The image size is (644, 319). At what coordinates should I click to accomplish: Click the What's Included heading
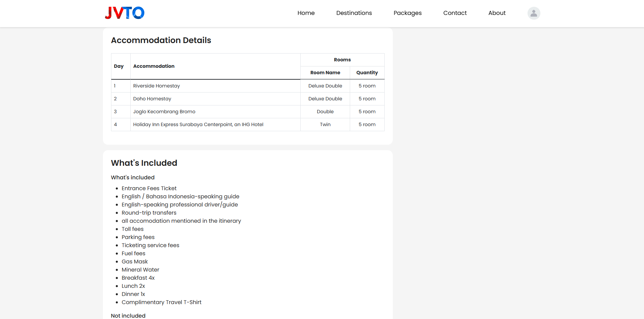[x=144, y=163]
